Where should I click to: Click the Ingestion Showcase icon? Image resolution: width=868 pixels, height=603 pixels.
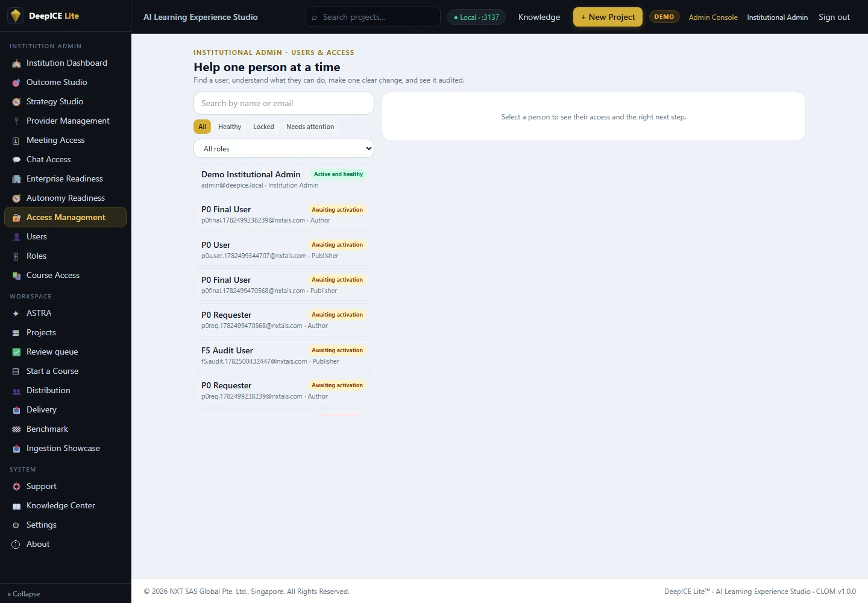[x=16, y=449]
